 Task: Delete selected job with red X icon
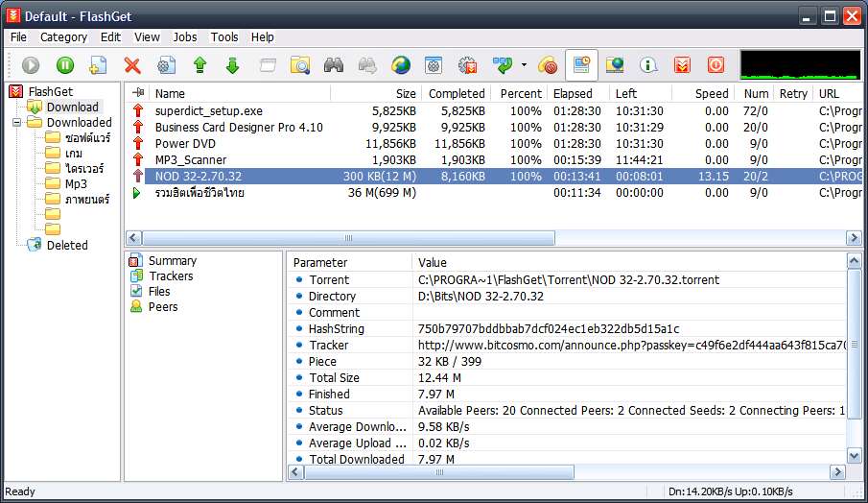point(131,65)
